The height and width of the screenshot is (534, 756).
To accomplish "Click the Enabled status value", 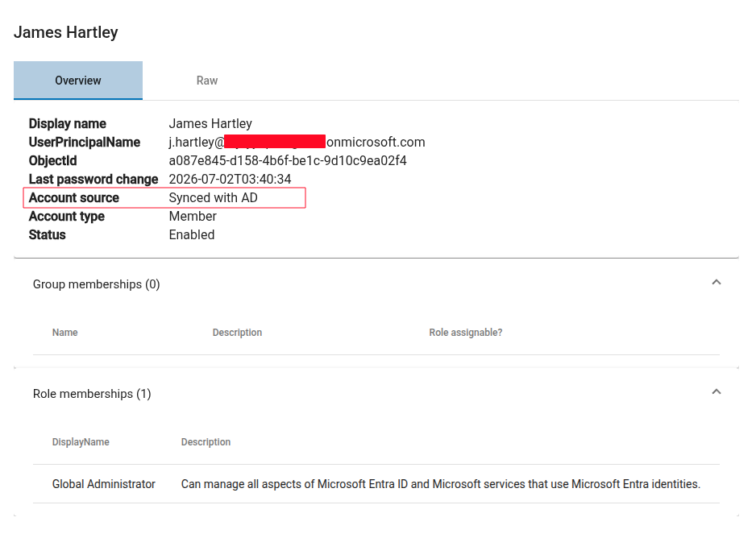I will [x=192, y=234].
